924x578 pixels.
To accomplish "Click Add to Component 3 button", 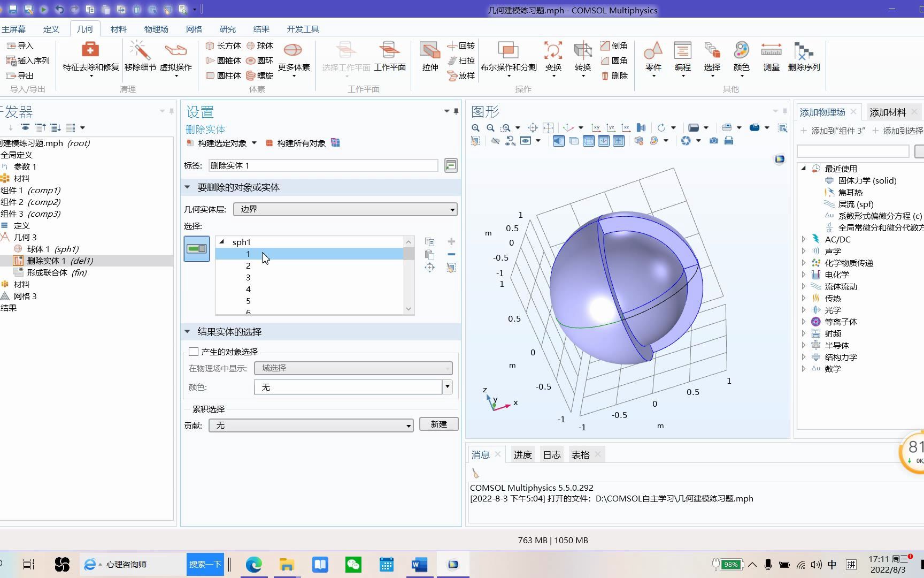I will click(x=833, y=131).
